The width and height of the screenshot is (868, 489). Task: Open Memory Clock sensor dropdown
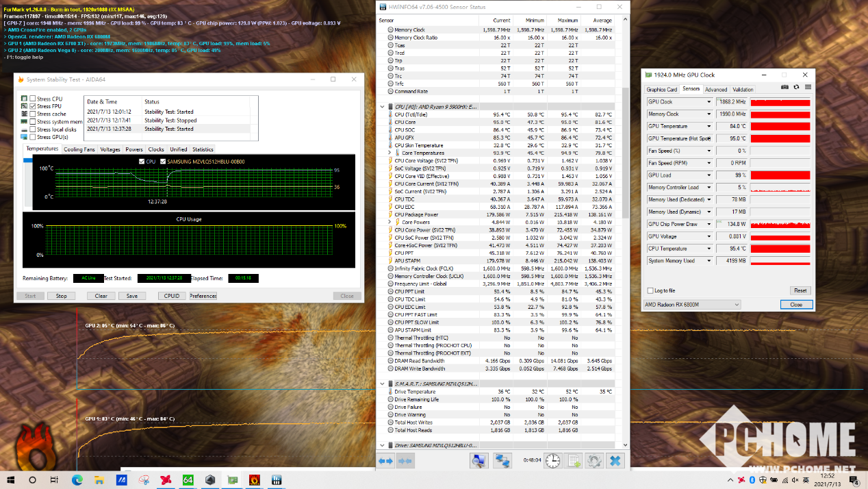pyautogui.click(x=709, y=114)
